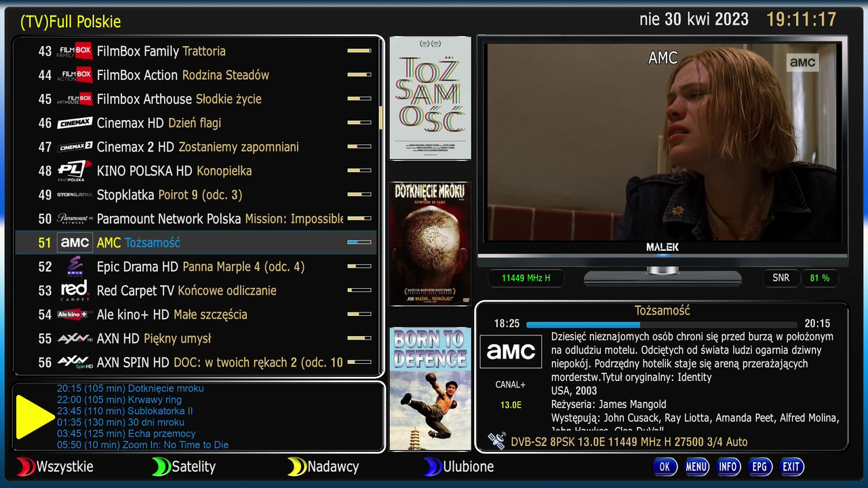This screenshot has width=868, height=488.
Task: Click the AMC watermark in video preview
Action: point(802,62)
